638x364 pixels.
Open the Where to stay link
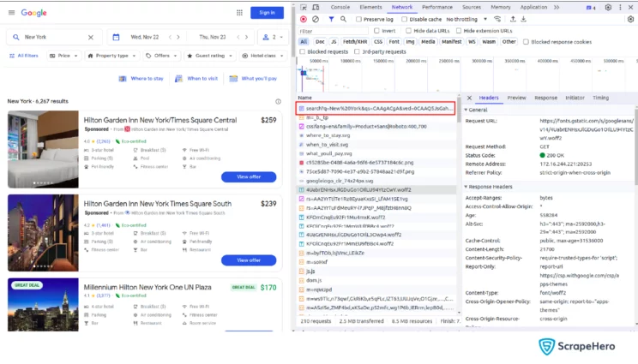point(141,79)
